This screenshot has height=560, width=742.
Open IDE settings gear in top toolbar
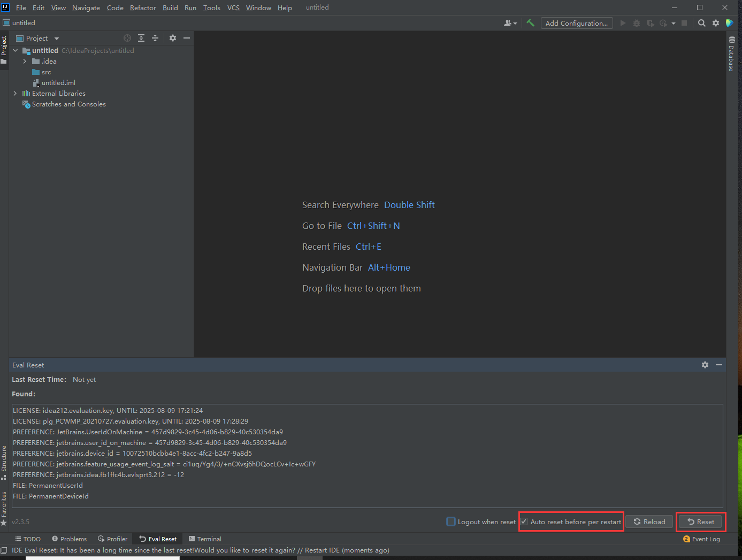716,23
